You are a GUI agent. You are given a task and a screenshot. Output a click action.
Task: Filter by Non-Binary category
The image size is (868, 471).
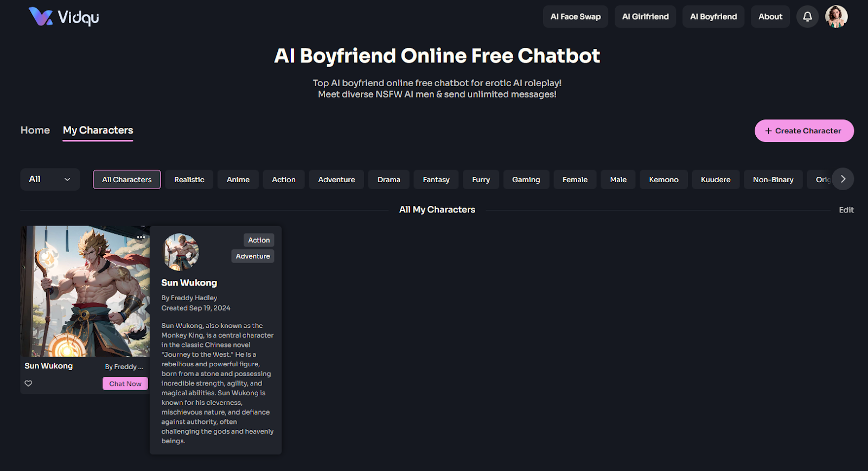click(773, 179)
